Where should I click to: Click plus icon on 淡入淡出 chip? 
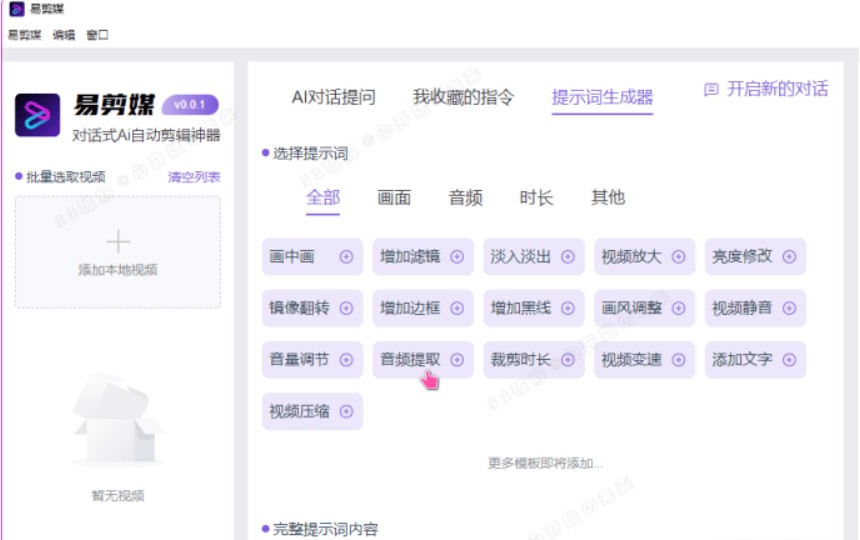568,257
